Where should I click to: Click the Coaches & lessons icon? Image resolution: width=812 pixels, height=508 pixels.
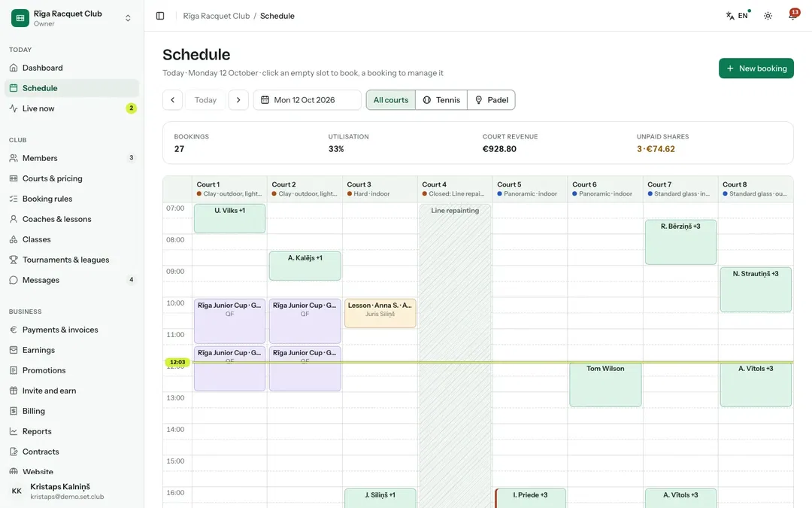[x=14, y=219]
